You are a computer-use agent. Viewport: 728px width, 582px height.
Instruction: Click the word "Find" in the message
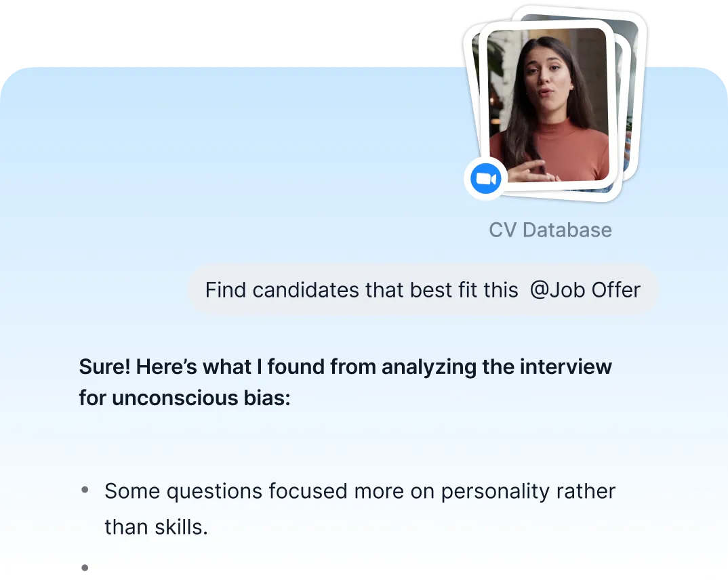click(226, 290)
